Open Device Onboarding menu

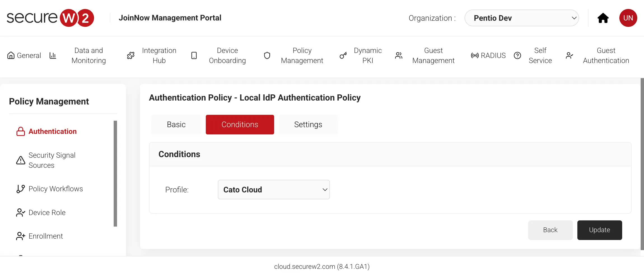coord(227,55)
